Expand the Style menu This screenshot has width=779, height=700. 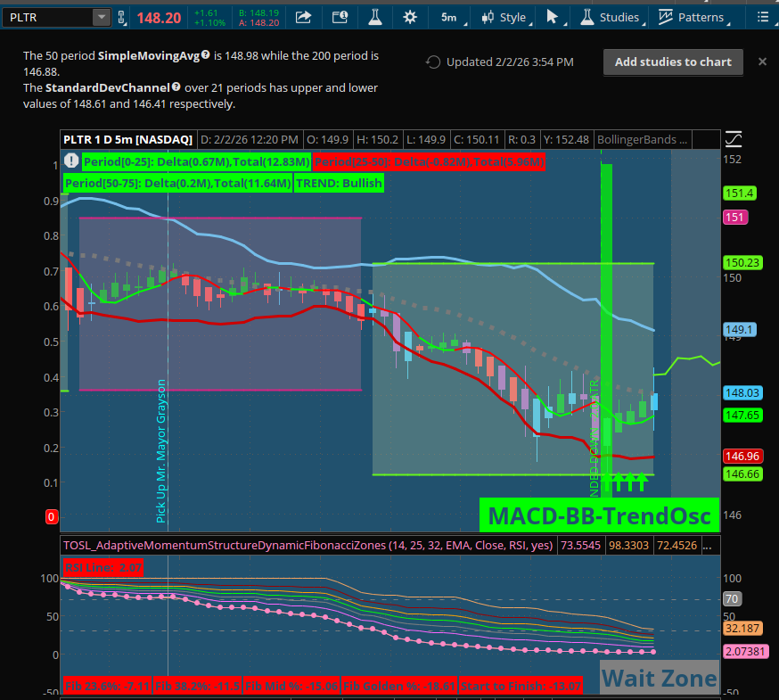(x=504, y=17)
